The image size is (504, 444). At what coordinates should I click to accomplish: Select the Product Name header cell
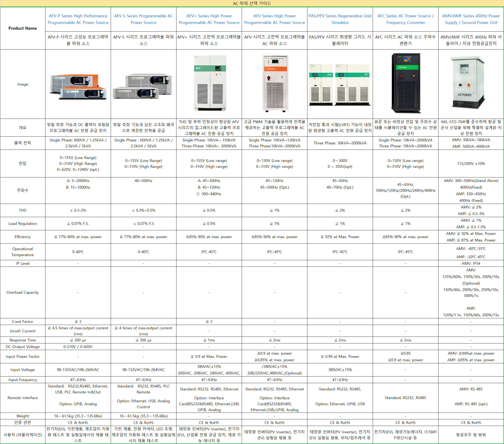pyautogui.click(x=23, y=28)
